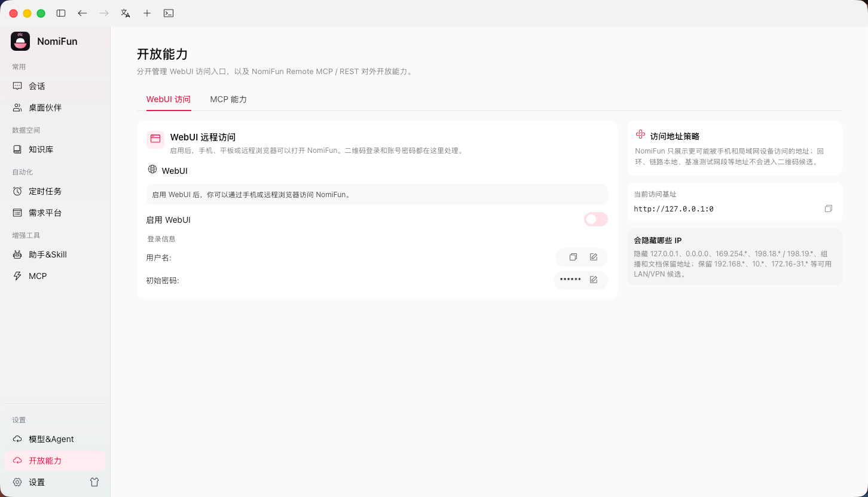This screenshot has width=868, height=497.
Task: Click the 数据空间 section label
Action: pyautogui.click(x=26, y=130)
